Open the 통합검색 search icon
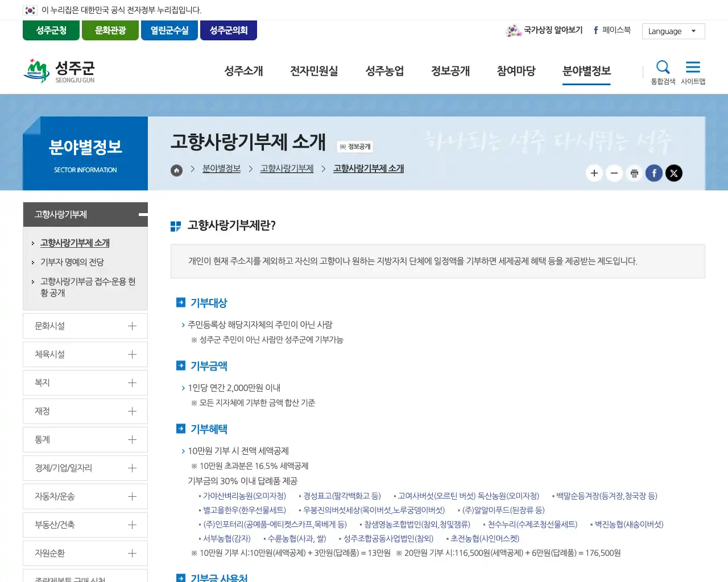The image size is (728, 582). (663, 72)
